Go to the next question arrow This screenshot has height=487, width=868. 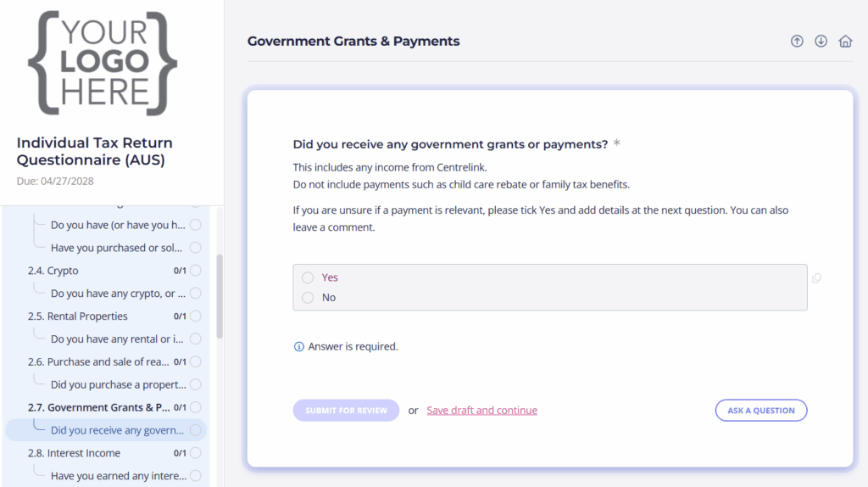coord(821,42)
